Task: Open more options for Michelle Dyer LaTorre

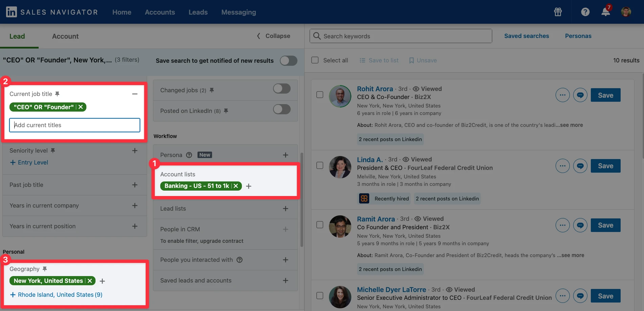Action: pos(562,296)
